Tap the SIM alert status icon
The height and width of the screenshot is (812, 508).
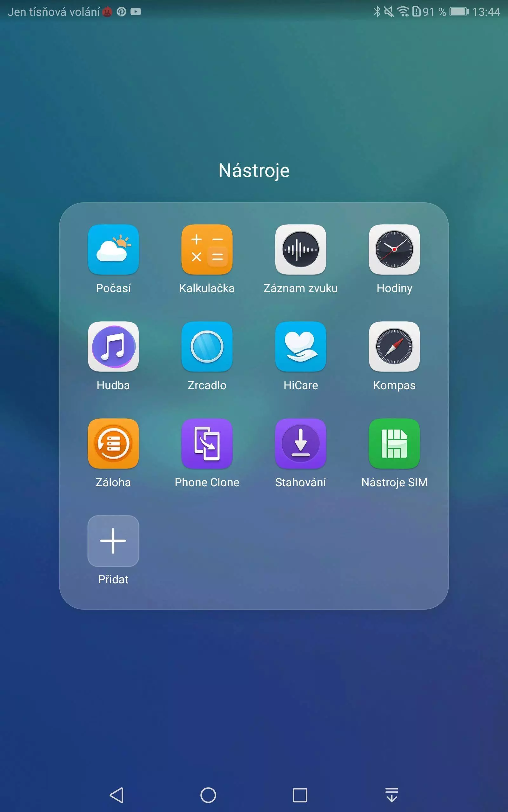click(416, 12)
